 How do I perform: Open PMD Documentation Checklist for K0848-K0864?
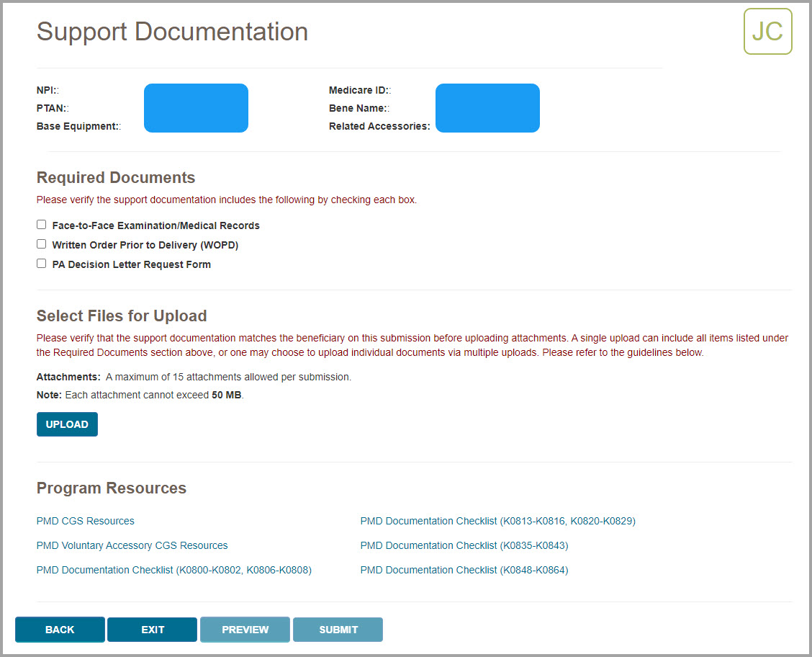pos(464,570)
